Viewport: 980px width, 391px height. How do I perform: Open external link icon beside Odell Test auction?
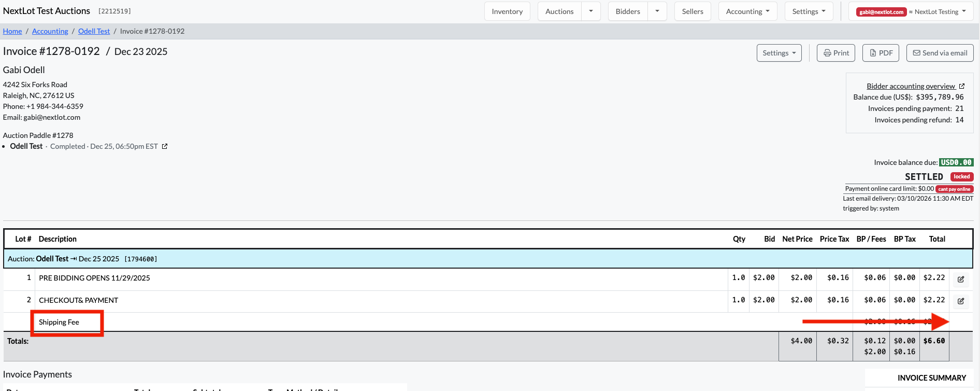[165, 146]
